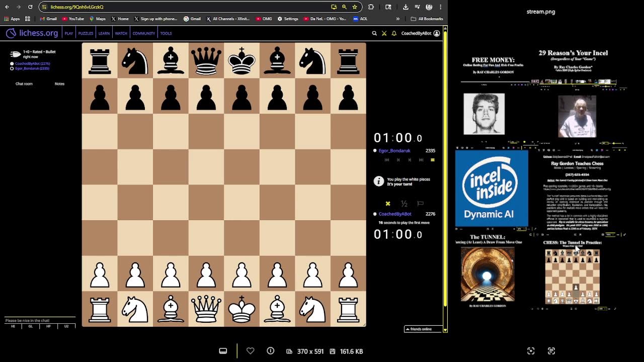Go back with the browser back arrow
Image resolution: width=644 pixels, height=362 pixels.
coord(7,7)
